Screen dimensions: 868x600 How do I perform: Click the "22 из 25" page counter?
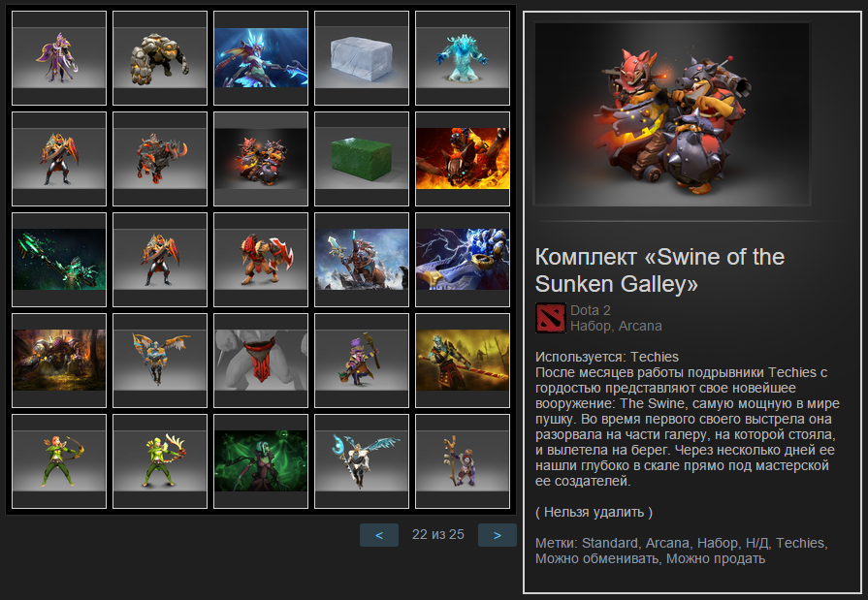click(437, 535)
